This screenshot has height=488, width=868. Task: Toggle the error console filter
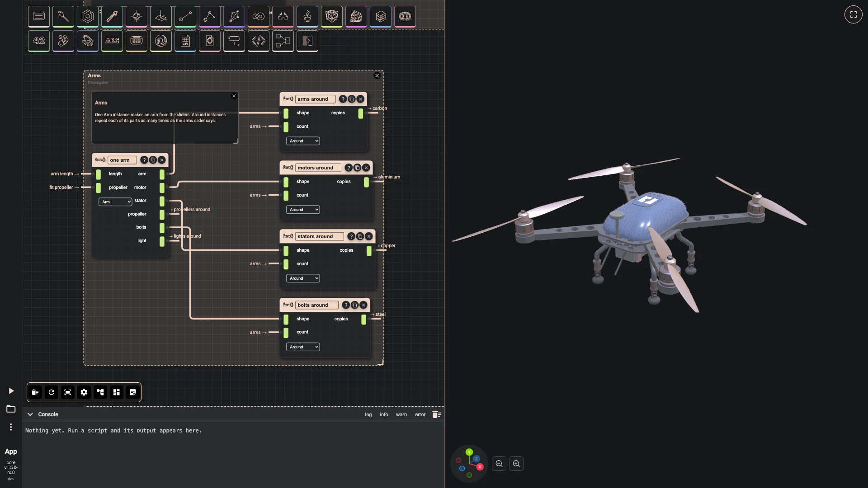pyautogui.click(x=420, y=414)
